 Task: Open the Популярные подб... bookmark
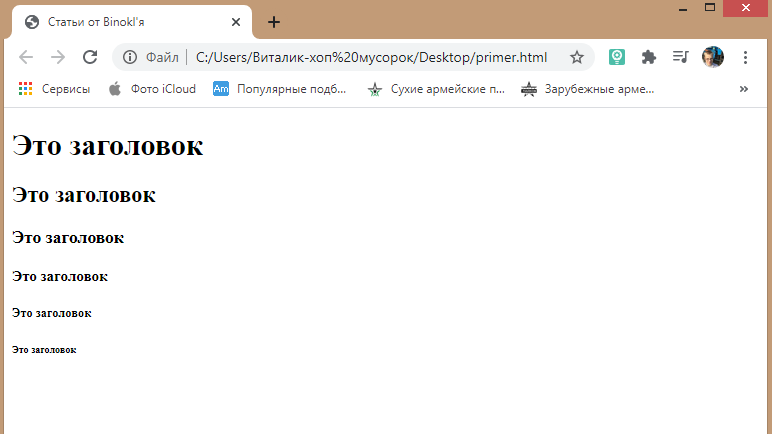[280, 89]
